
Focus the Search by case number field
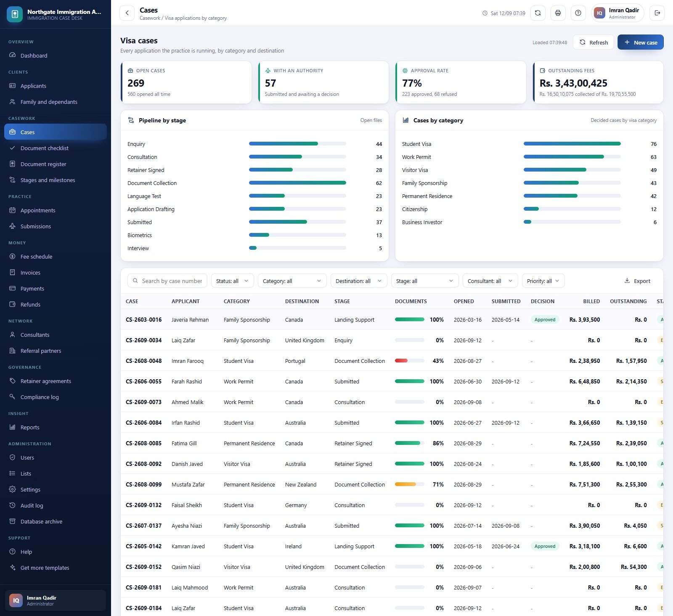tap(167, 281)
